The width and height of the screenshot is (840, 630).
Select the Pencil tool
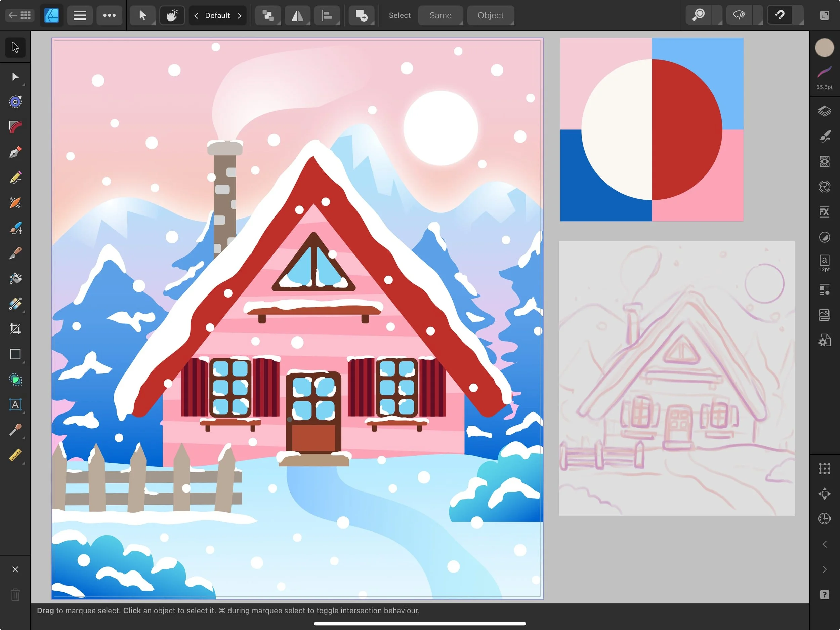click(15, 178)
